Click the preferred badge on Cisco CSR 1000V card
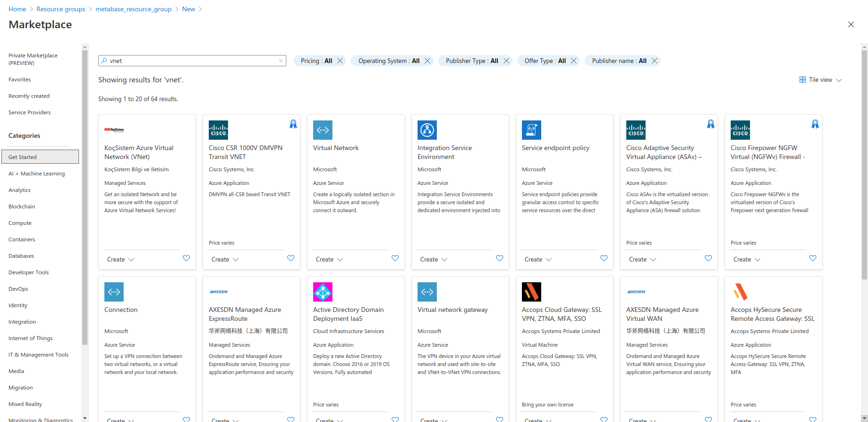Image resolution: width=868 pixels, height=422 pixels. pyautogui.click(x=293, y=124)
